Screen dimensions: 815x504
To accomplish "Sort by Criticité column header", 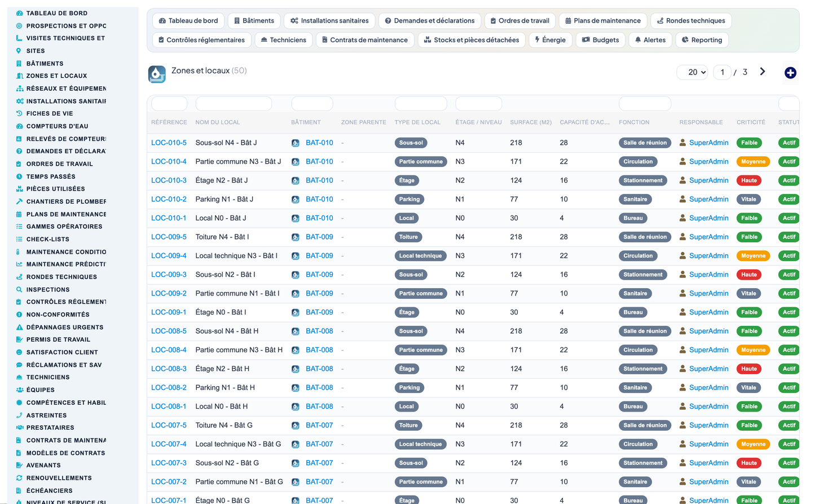I will (x=751, y=122).
